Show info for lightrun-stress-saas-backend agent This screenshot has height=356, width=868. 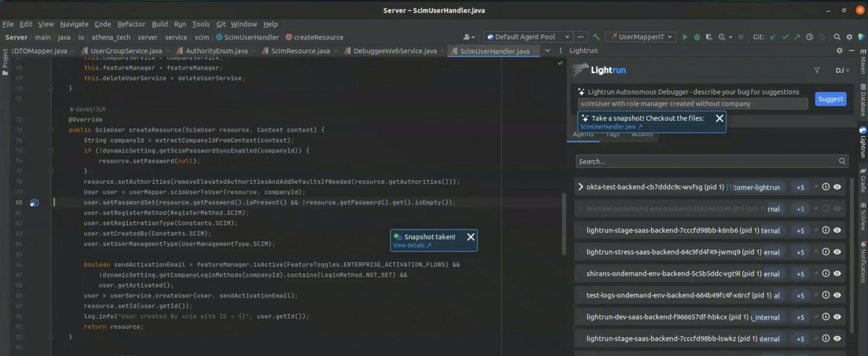tap(826, 252)
